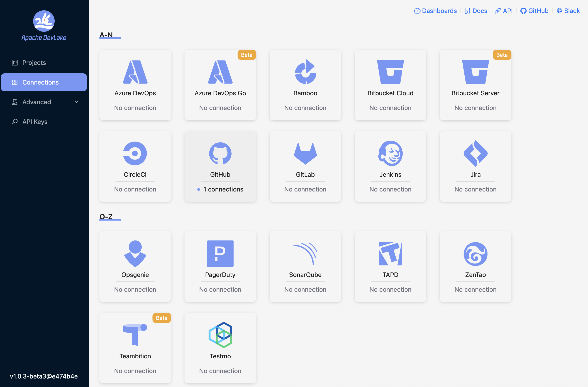Click the Opsgenie logo icon
The height and width of the screenshot is (387, 588).
click(135, 253)
